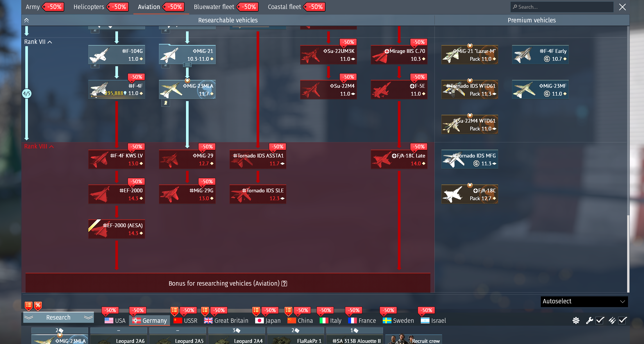Switch to the Helicopters tab

click(89, 7)
